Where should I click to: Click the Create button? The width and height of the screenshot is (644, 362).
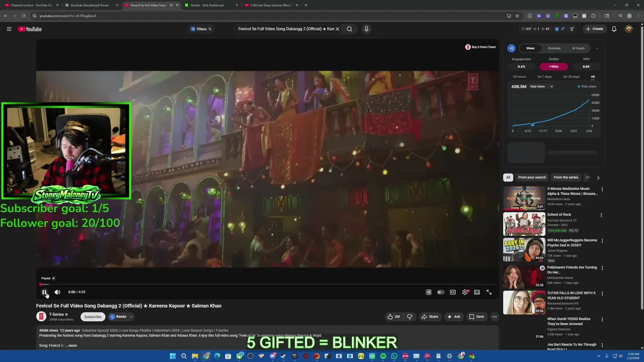pyautogui.click(x=594, y=29)
